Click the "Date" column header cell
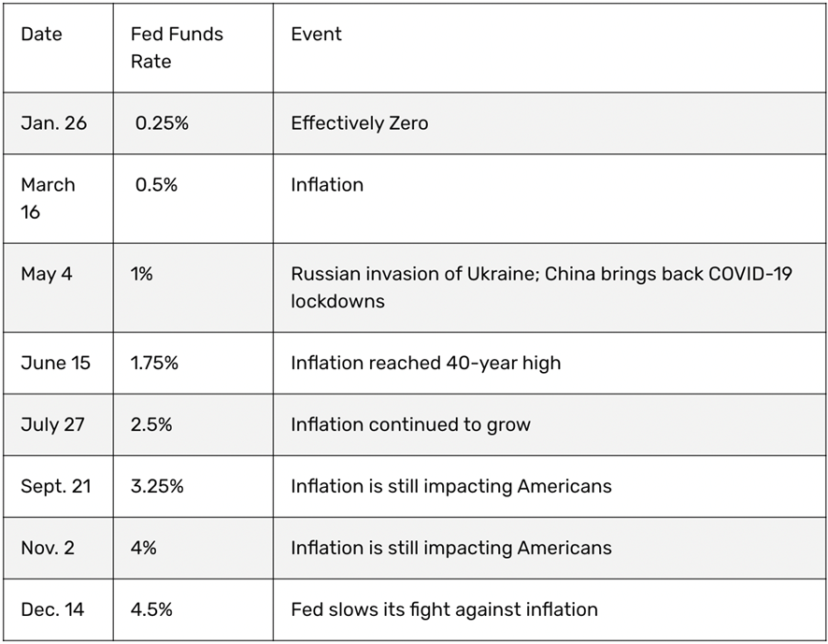This screenshot has width=828, height=644. tap(42, 35)
